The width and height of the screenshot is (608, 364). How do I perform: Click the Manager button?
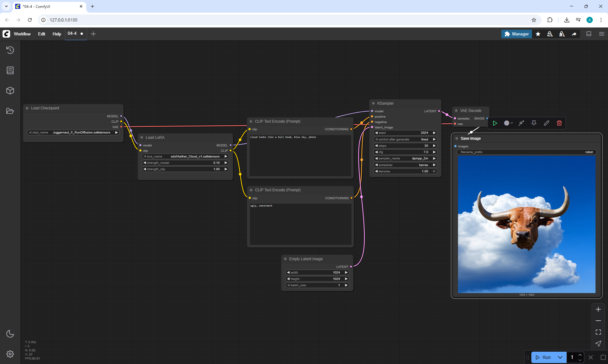click(x=516, y=34)
